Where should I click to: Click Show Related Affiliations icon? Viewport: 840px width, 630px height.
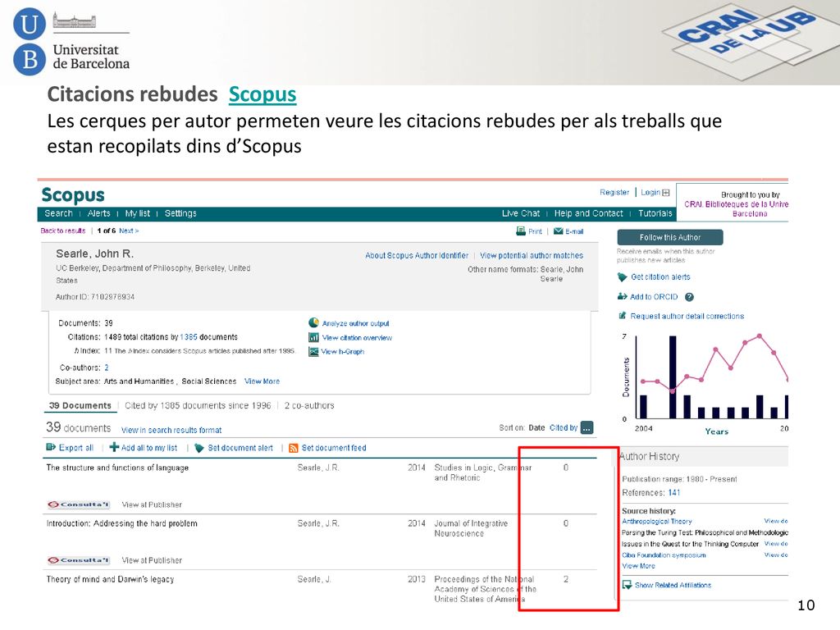click(x=627, y=585)
